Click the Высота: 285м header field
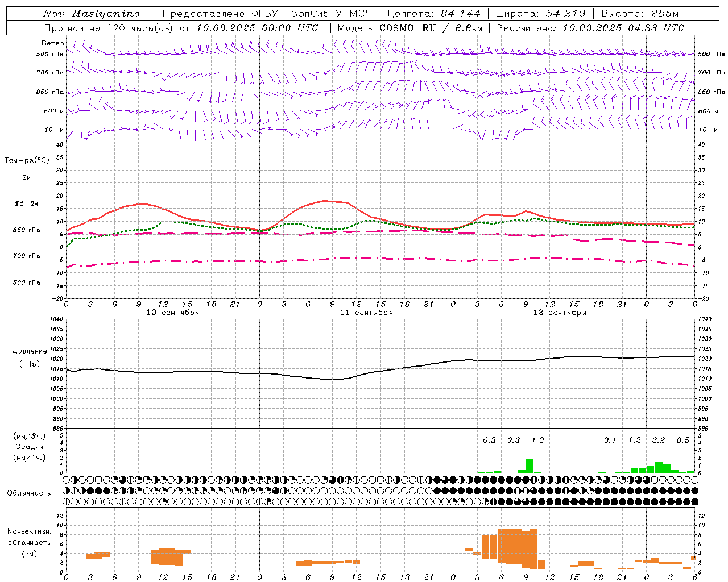This screenshot has width=728, height=582. point(640,14)
